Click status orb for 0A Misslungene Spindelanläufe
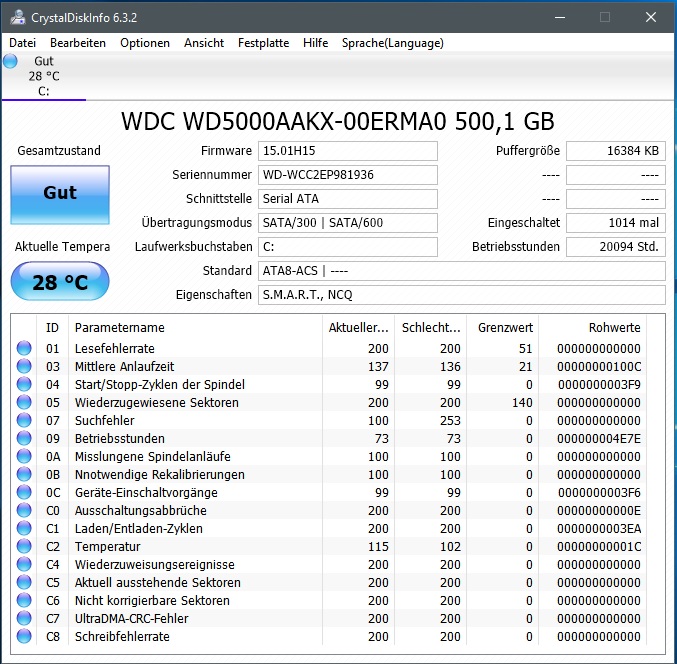 24,456
